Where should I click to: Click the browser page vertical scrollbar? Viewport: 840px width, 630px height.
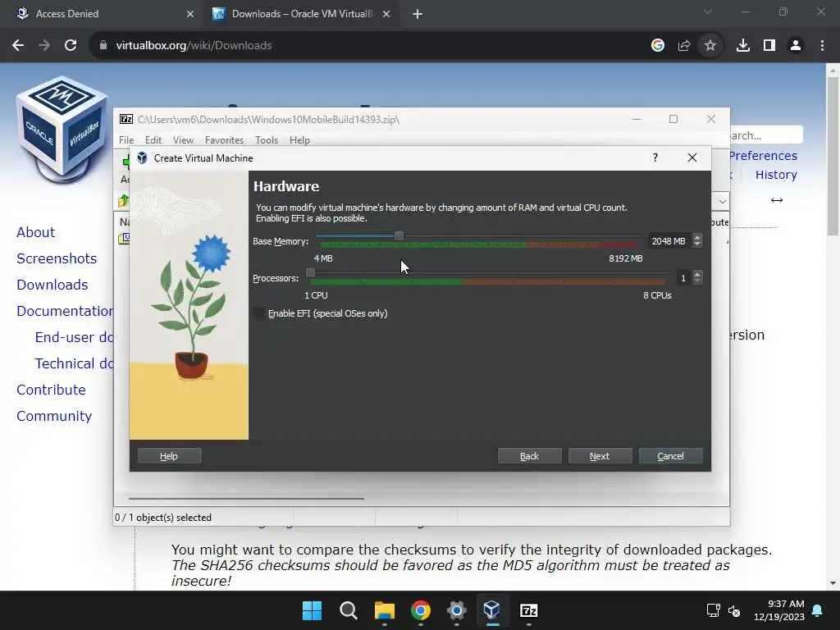pos(833,155)
